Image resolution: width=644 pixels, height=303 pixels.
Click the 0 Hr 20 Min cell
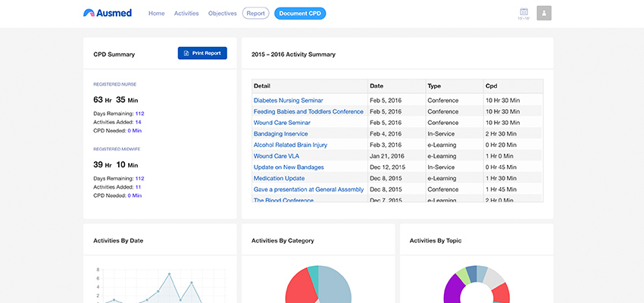tap(502, 145)
